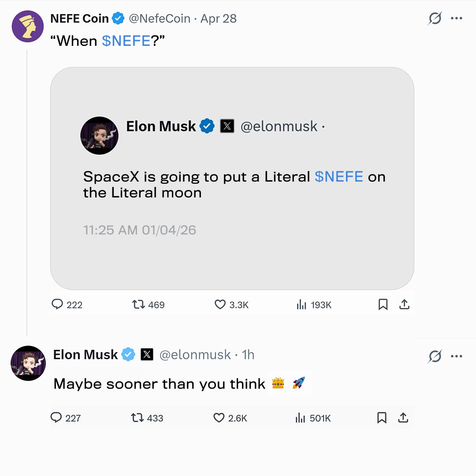Share the NEFE Coin post via upload icon

pyautogui.click(x=404, y=304)
